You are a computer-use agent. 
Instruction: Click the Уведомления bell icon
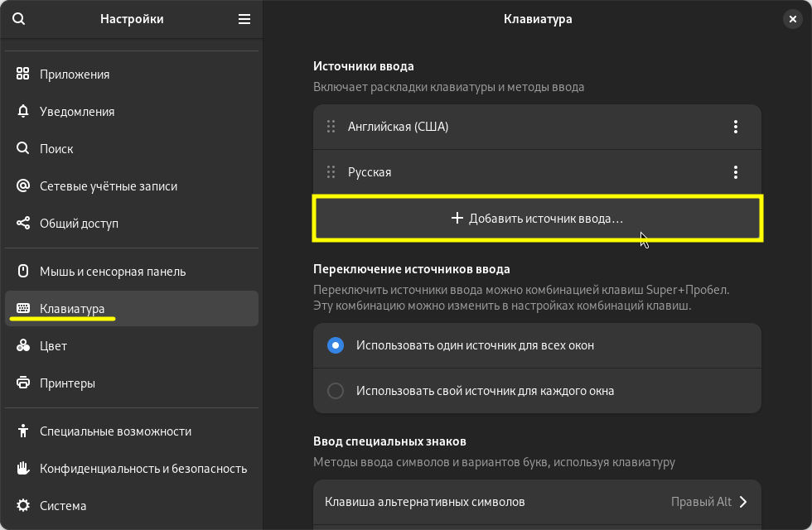[x=23, y=111]
